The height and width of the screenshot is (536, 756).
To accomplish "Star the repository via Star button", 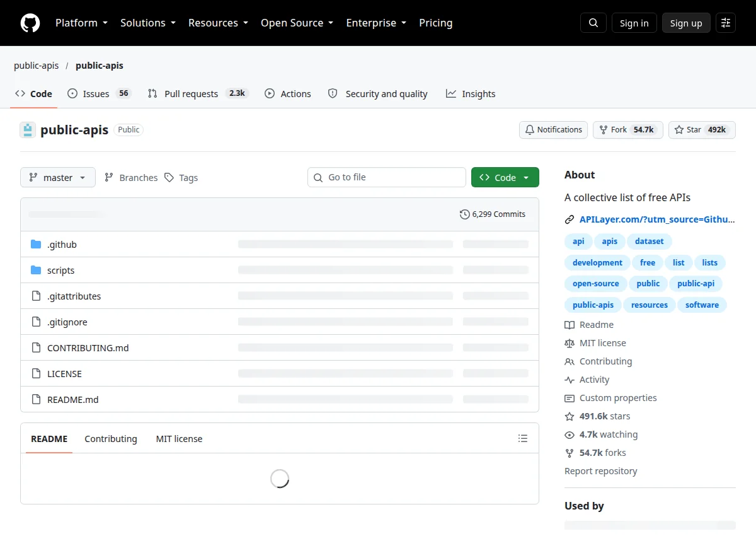I will click(702, 130).
